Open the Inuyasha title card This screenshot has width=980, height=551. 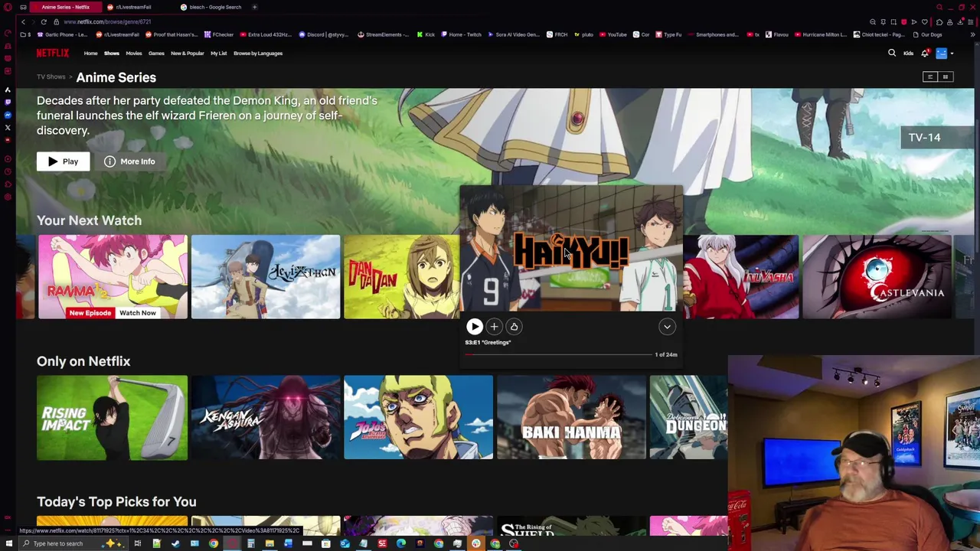[x=741, y=276]
